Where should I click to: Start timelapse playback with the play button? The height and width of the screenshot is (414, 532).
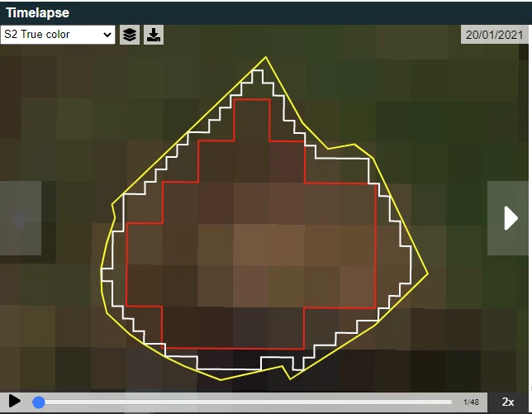[15, 402]
